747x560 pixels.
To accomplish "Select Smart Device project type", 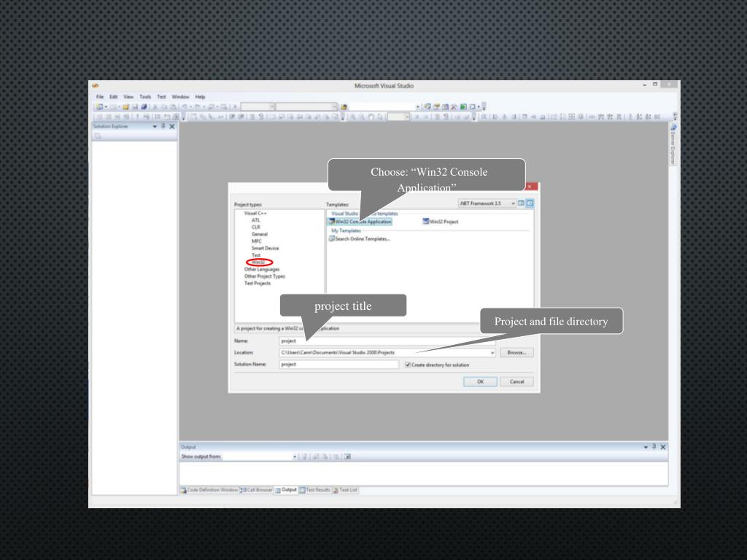I will [x=265, y=248].
